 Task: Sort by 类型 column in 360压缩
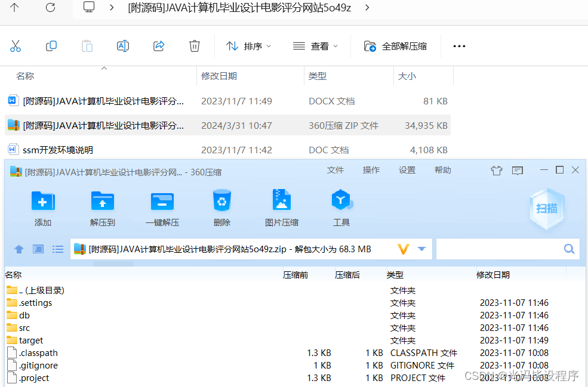[395, 275]
